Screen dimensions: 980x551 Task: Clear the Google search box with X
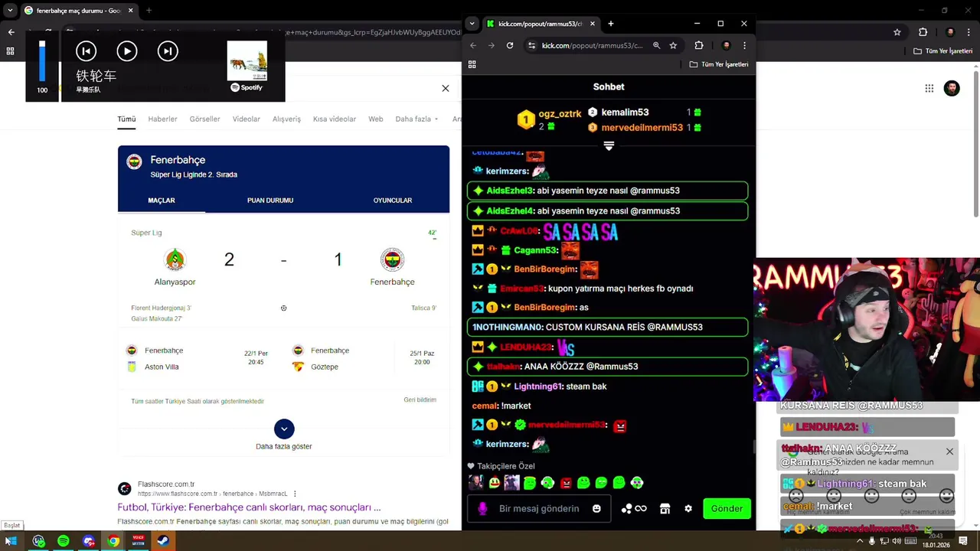click(446, 88)
